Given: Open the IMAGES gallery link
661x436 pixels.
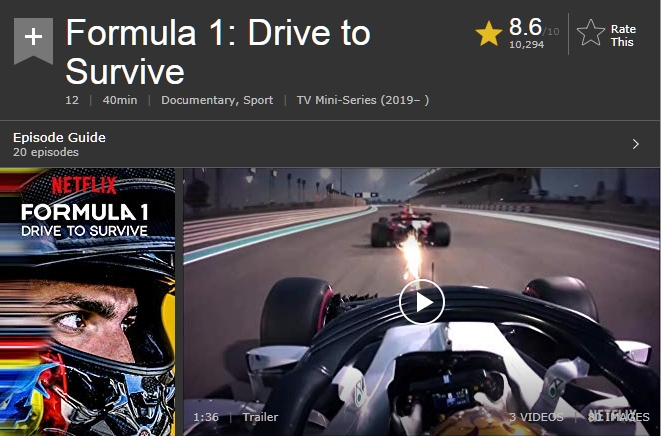Looking at the screenshot, I should click(618, 417).
